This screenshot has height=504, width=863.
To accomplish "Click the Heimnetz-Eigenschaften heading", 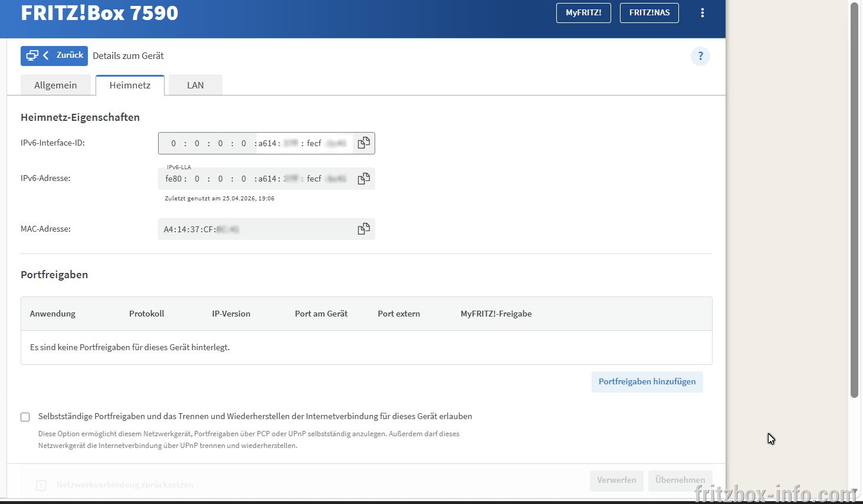I will click(80, 117).
